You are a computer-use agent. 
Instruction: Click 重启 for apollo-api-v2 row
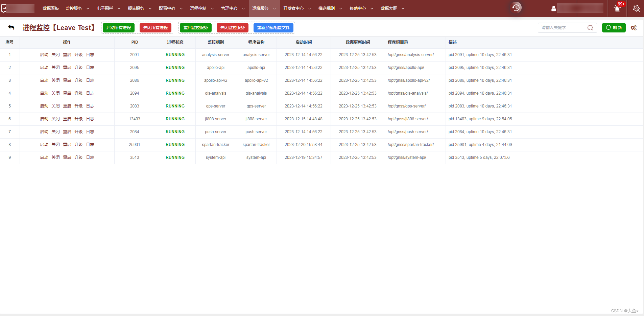tap(67, 80)
